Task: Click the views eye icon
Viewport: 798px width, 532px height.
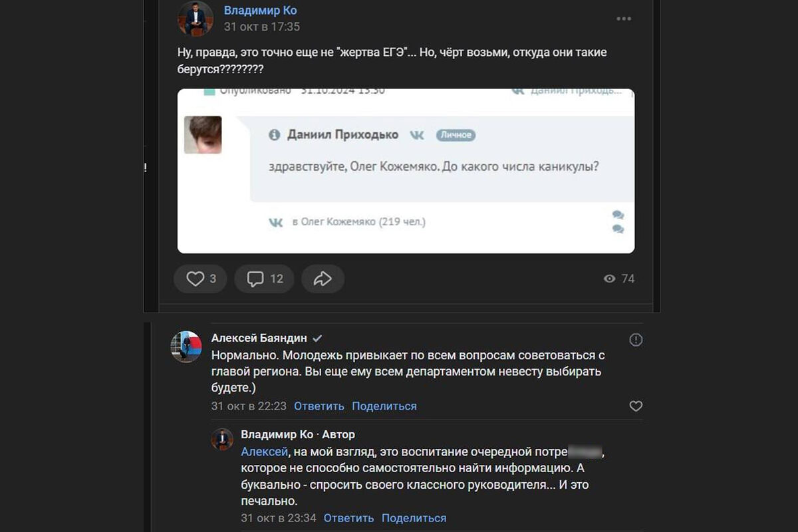Action: (609, 279)
